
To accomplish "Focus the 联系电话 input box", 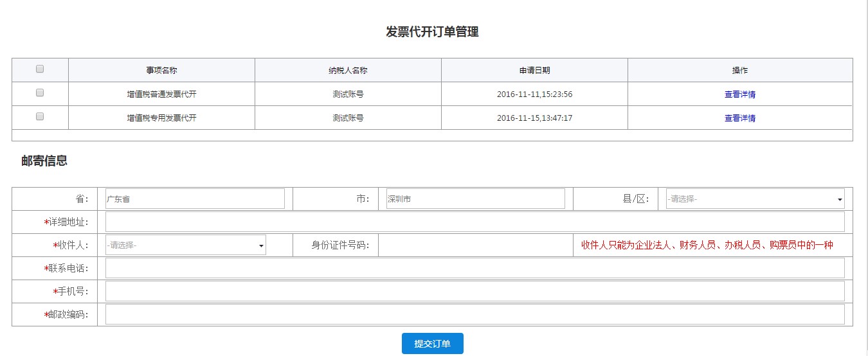I will coord(475,268).
